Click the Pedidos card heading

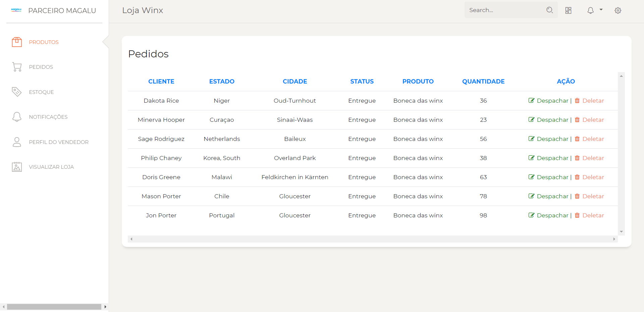click(x=148, y=54)
